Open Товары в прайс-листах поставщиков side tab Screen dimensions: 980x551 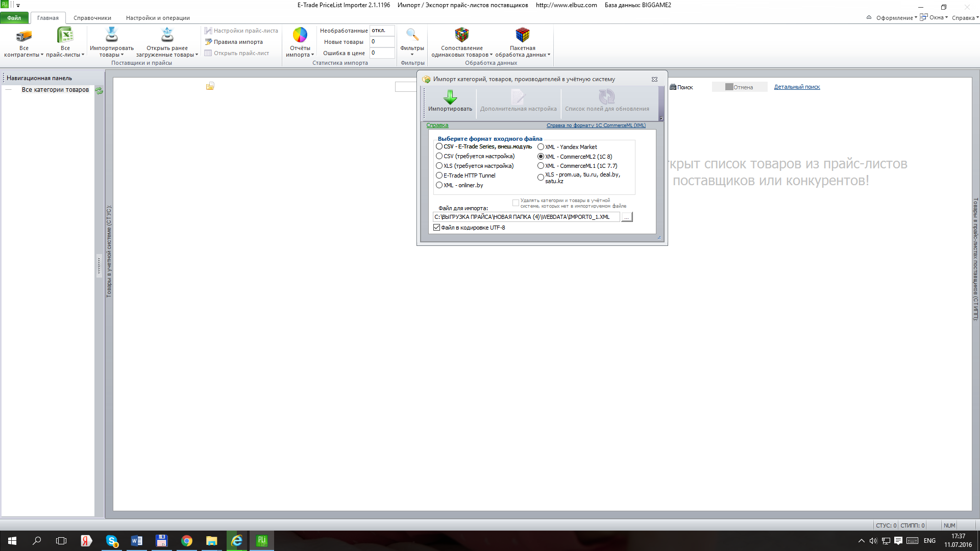click(x=976, y=259)
